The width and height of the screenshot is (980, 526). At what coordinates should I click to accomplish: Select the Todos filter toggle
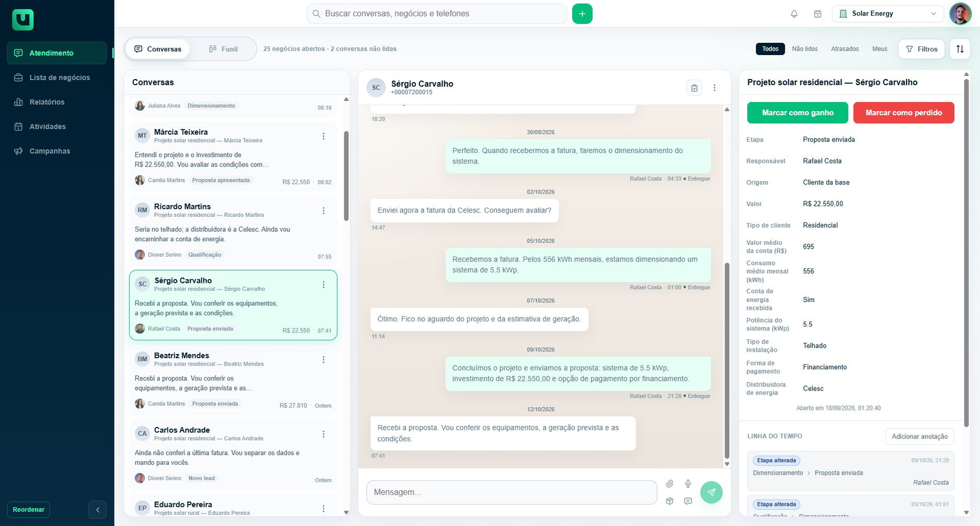(771, 49)
